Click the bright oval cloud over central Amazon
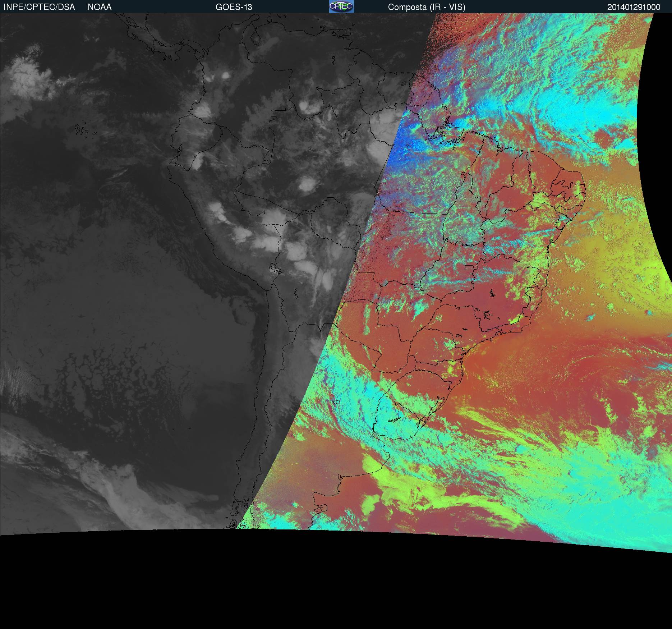Viewport: 672px width, 629px height. click(307, 184)
